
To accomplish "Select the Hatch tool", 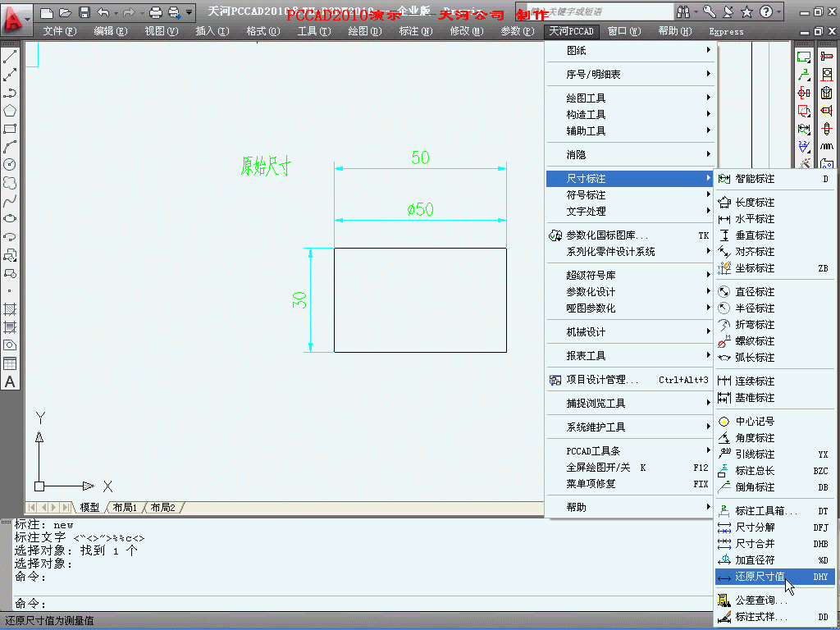I will click(10, 309).
